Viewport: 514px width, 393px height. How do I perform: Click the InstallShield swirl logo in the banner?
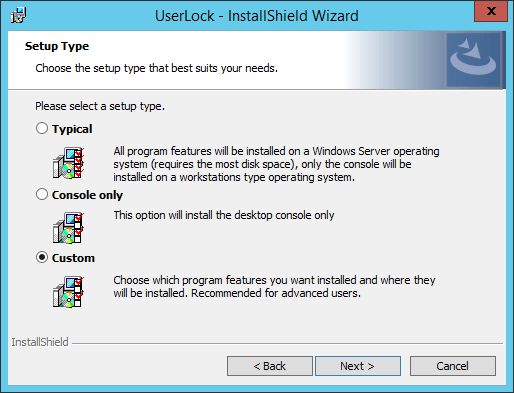pyautogui.click(x=473, y=60)
